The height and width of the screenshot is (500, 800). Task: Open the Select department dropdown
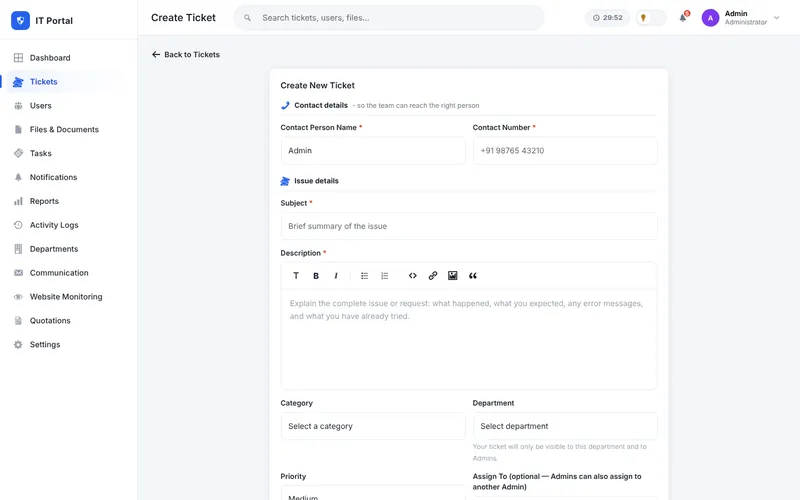tap(565, 426)
